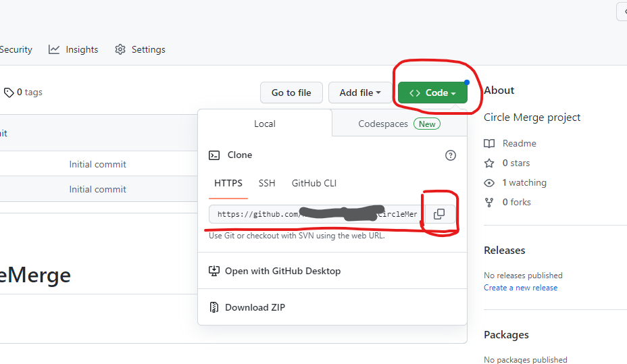The width and height of the screenshot is (627, 364).
Task: Open the Packages heading link
Action: point(506,335)
